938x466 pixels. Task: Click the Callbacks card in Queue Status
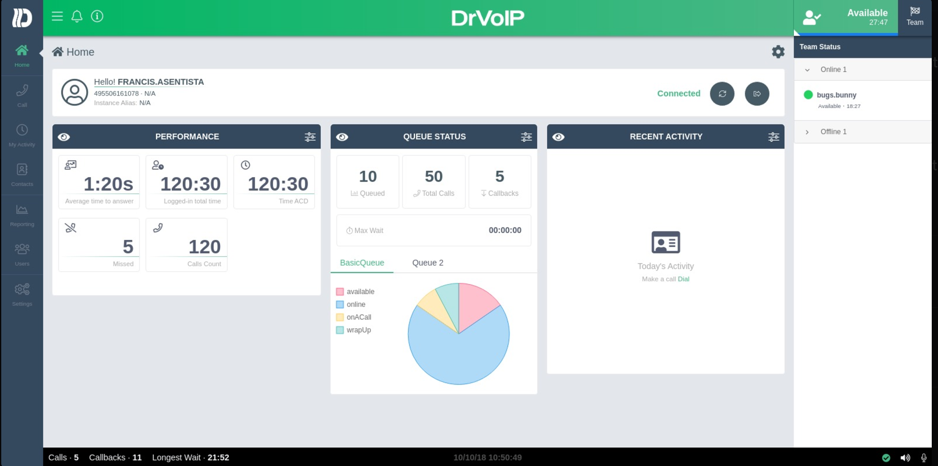(x=500, y=182)
